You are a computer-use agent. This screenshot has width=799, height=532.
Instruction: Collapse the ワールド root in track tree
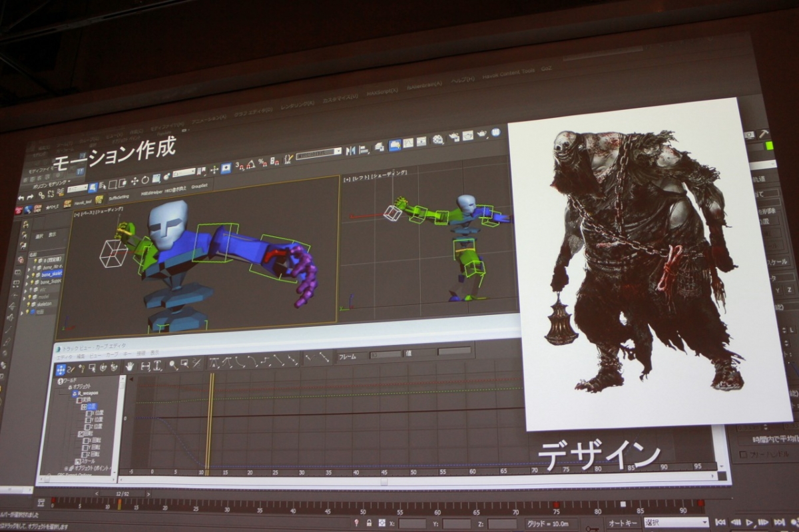pyautogui.click(x=60, y=382)
